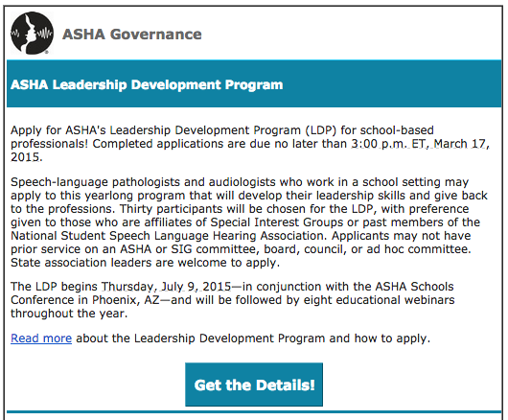Click the words Phoenix, AZ
Screen dimensions: 508x420
pyautogui.click(x=126, y=300)
